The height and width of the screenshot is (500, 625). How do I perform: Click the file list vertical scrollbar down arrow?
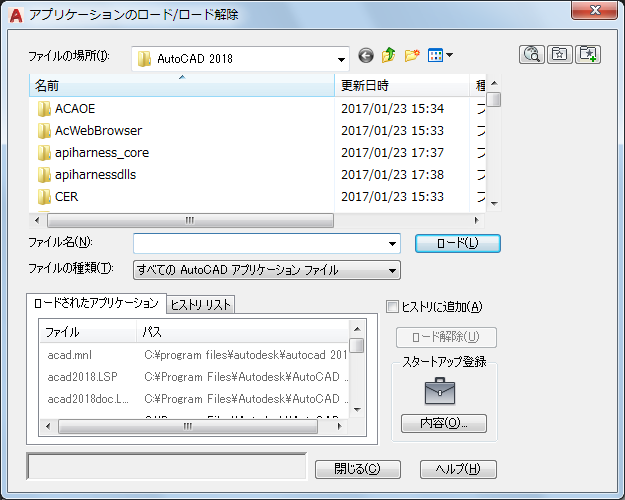[x=494, y=204]
